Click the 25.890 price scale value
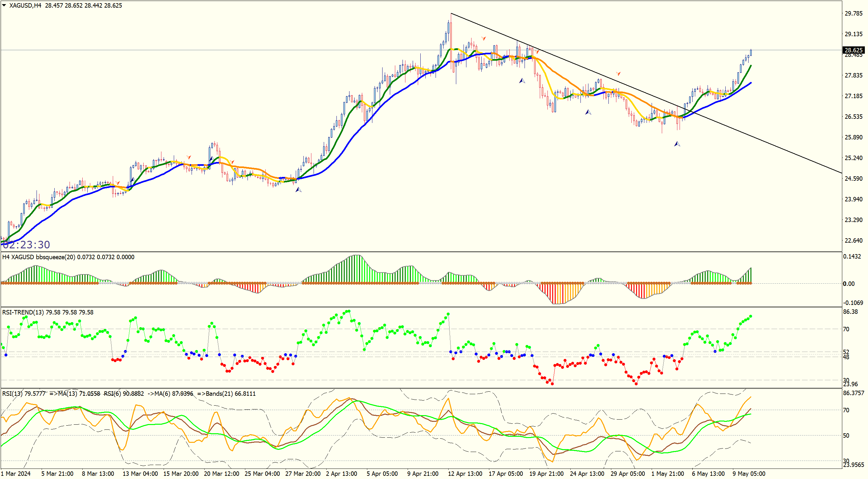The width and height of the screenshot is (868, 479). (x=853, y=138)
